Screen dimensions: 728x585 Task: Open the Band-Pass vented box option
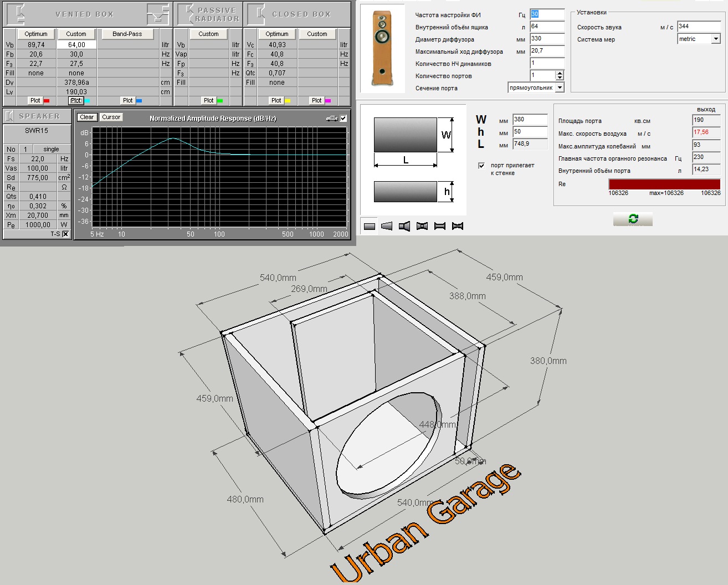pos(127,34)
